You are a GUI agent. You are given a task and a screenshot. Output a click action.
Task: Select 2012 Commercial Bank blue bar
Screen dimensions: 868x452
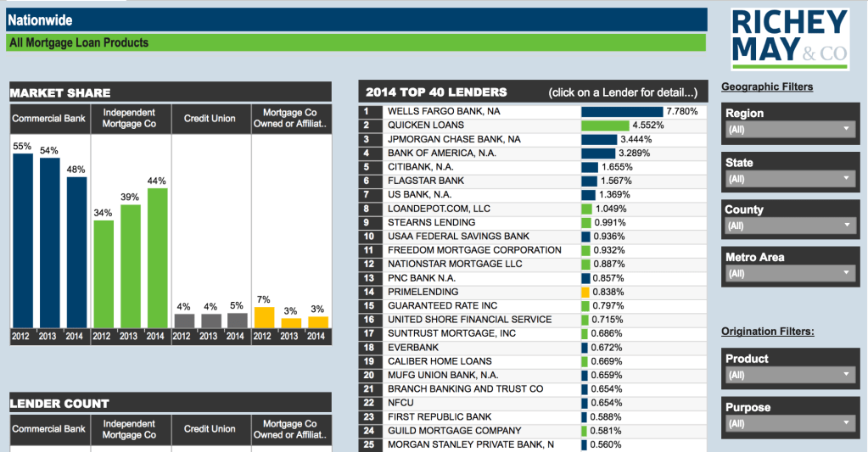(23, 240)
